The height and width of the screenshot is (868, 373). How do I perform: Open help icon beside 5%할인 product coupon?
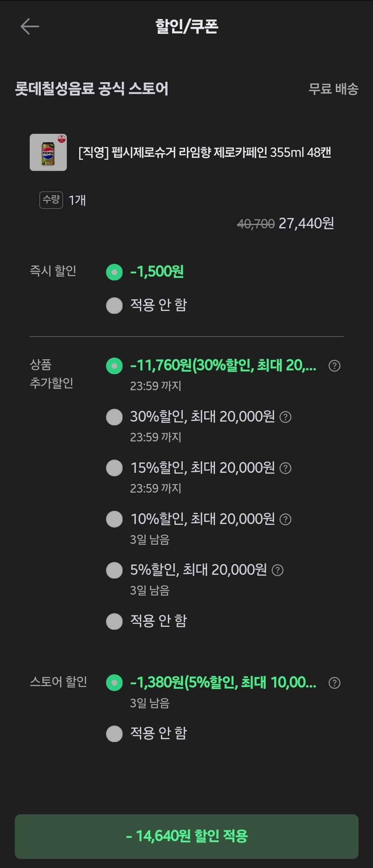278,570
